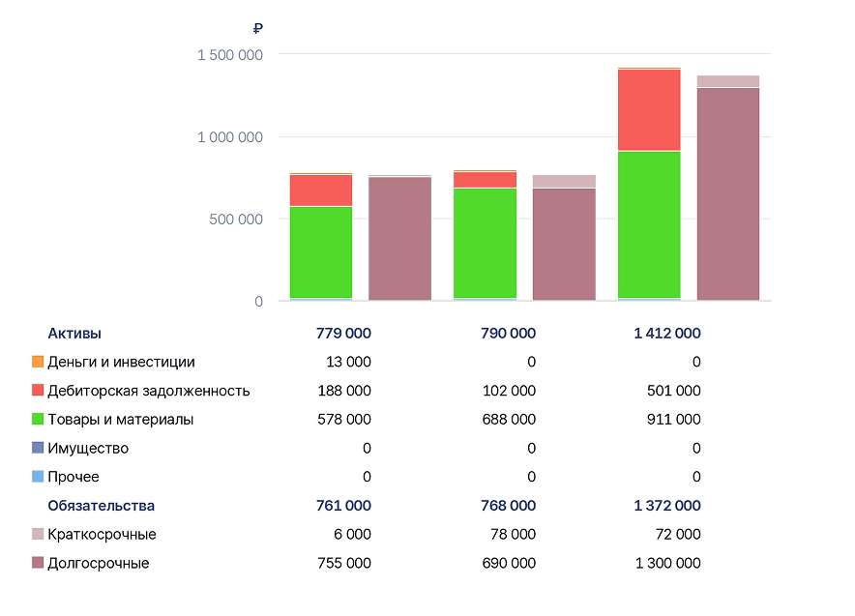Viewport: 855px width, 616px height.
Task: Click the goods value 578 000
Action: [344, 419]
